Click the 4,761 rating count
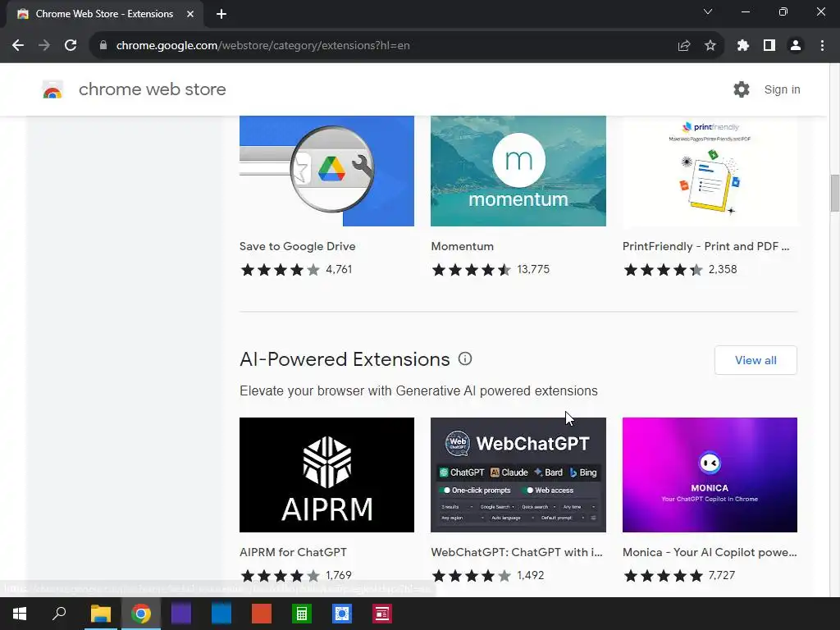This screenshot has height=630, width=840. [339, 269]
